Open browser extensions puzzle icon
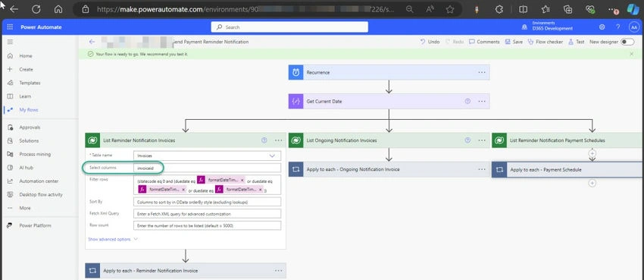 click(499, 9)
